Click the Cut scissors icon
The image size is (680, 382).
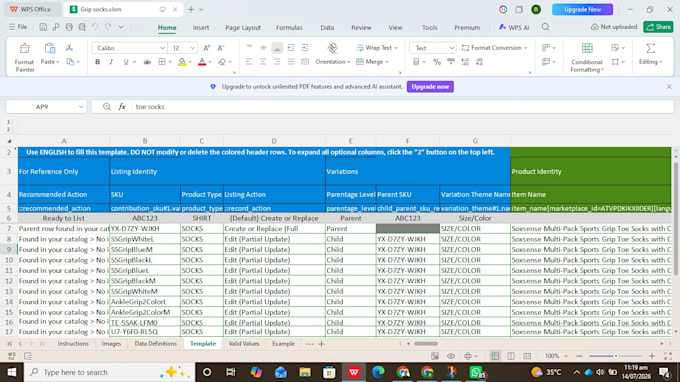click(69, 48)
